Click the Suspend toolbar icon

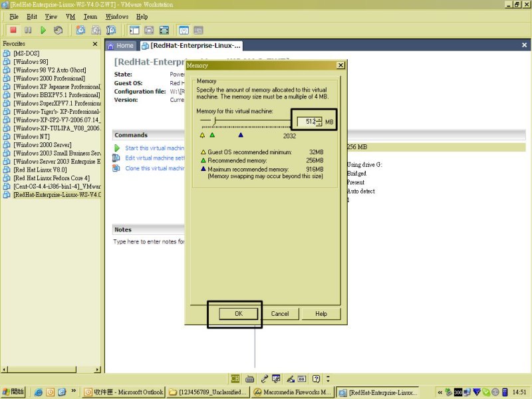(28, 30)
